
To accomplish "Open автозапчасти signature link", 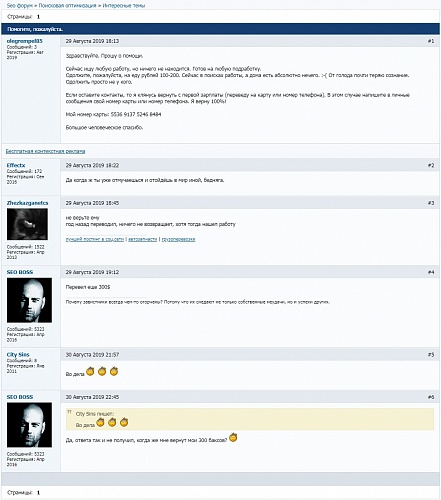I will (x=143, y=239).
